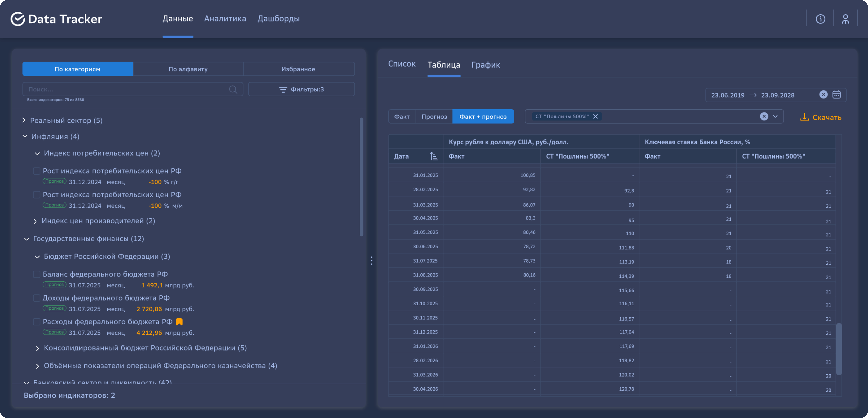Image resolution: width=868 pixels, height=418 pixels.
Task: Open the user profile icon
Action: 845,19
